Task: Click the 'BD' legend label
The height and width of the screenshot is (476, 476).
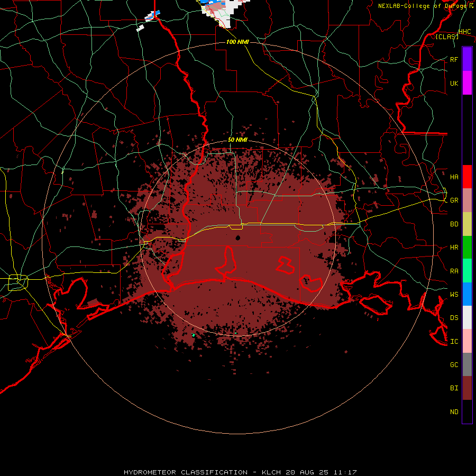Action: pos(454,224)
